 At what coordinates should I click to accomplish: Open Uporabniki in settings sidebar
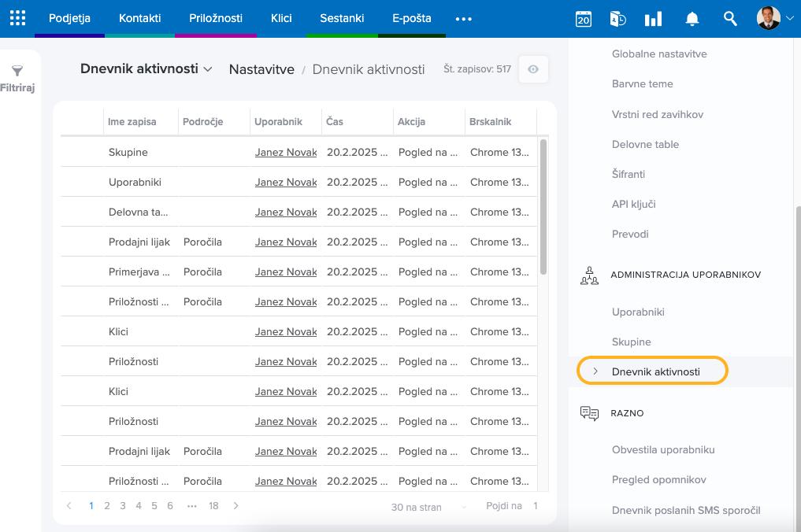click(x=638, y=312)
